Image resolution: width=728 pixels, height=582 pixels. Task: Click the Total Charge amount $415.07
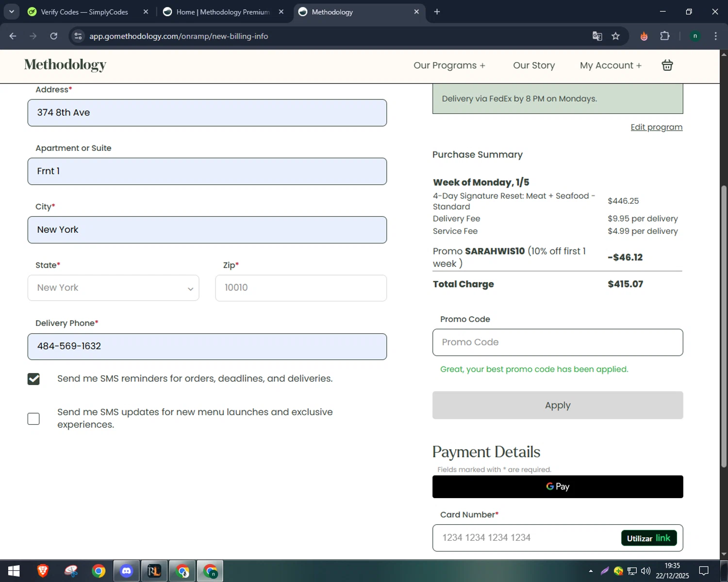point(625,284)
